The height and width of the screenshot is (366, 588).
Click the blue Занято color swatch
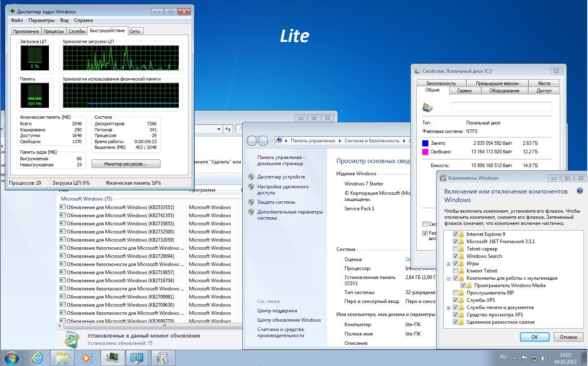(426, 143)
